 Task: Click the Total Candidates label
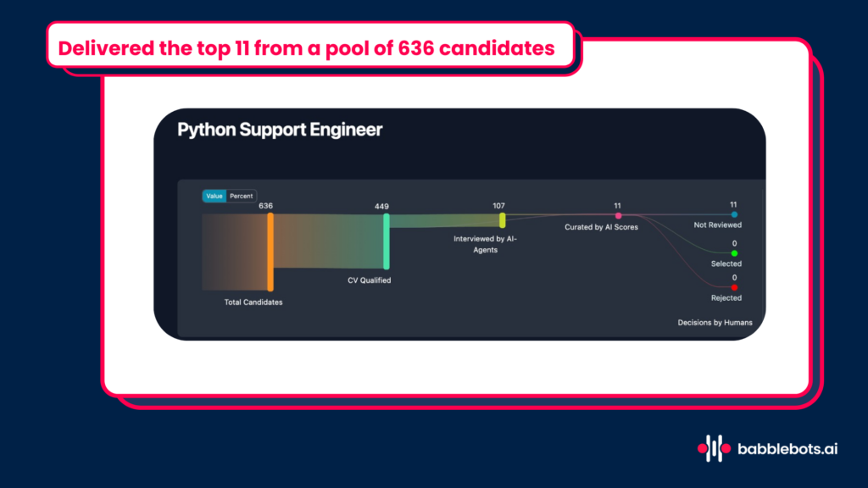pos(253,302)
